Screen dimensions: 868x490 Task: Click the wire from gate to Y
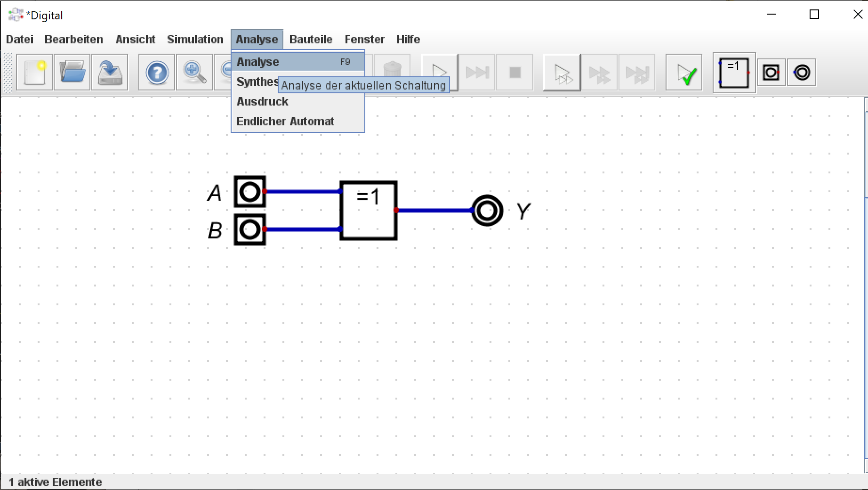click(x=434, y=210)
